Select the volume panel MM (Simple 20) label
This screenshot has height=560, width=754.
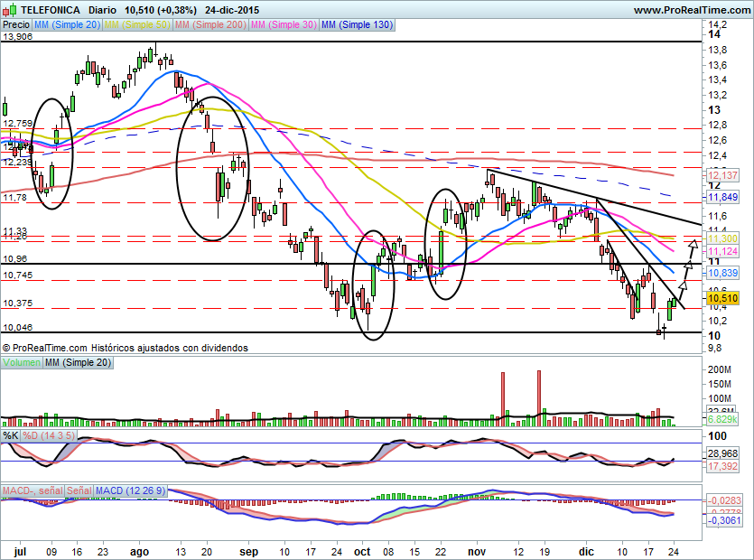click(79, 362)
